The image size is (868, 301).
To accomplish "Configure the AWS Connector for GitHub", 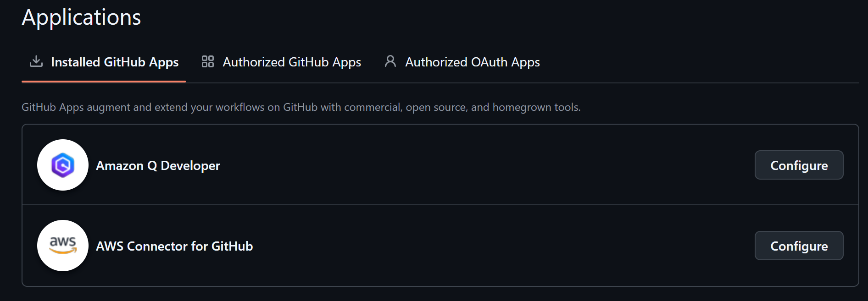I will [799, 246].
